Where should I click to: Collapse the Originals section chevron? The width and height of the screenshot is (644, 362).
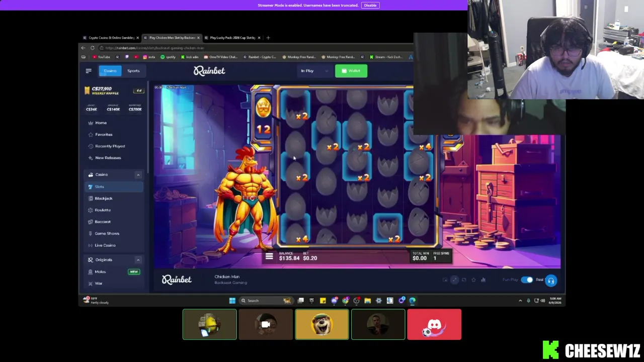(138, 260)
